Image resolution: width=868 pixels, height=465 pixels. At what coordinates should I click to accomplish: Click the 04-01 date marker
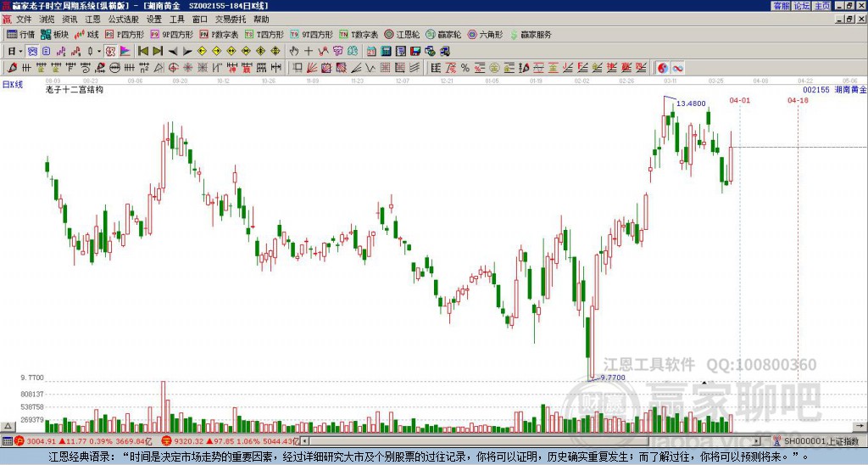tap(739, 100)
